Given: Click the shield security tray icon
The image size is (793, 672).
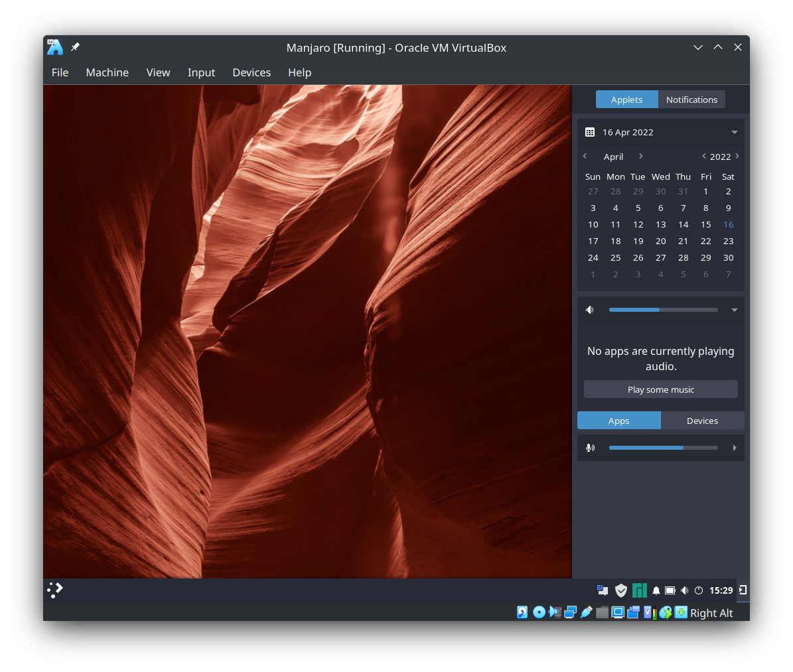Looking at the screenshot, I should pos(621,590).
